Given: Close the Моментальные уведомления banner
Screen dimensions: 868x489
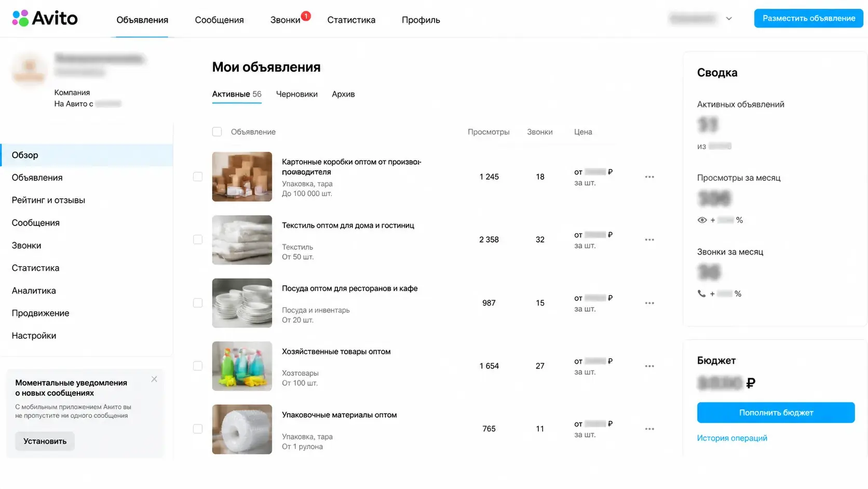Looking at the screenshot, I should (x=154, y=379).
